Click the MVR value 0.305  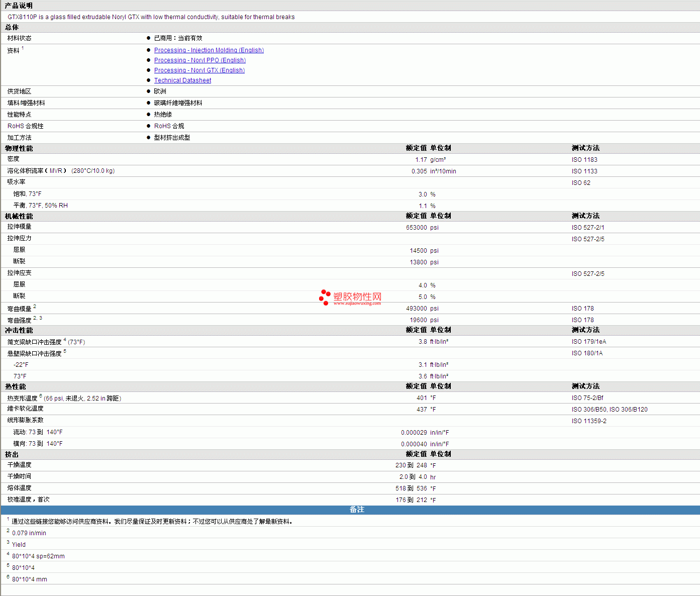(x=419, y=171)
